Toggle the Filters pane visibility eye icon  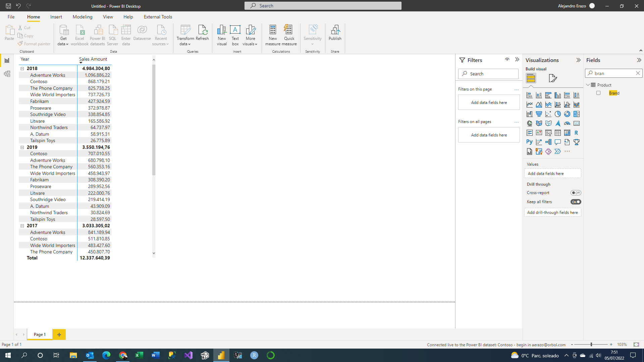[507, 59]
